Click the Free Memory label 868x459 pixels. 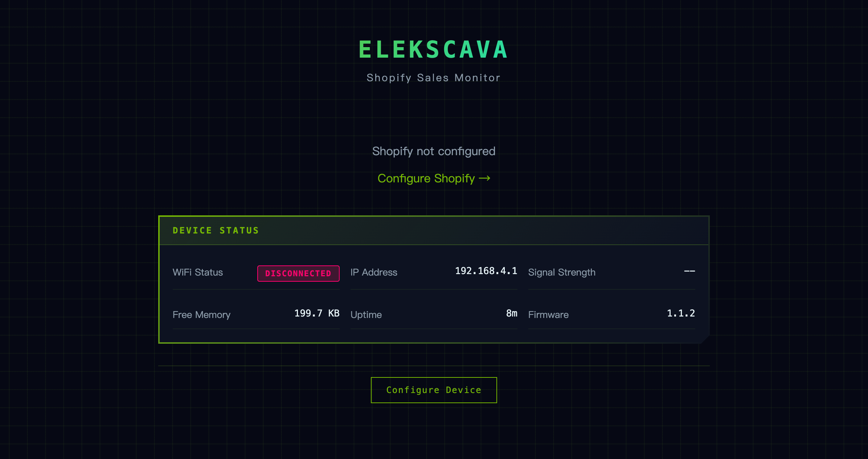(x=201, y=315)
